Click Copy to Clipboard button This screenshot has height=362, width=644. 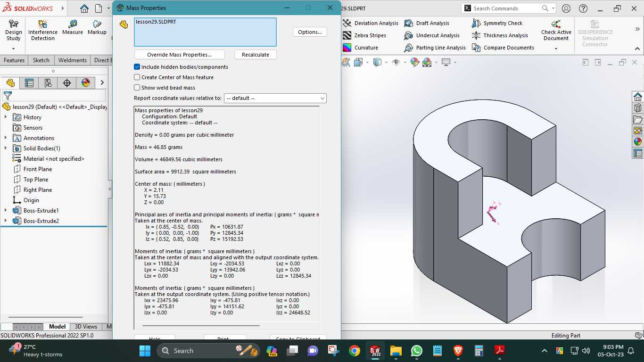298,337
